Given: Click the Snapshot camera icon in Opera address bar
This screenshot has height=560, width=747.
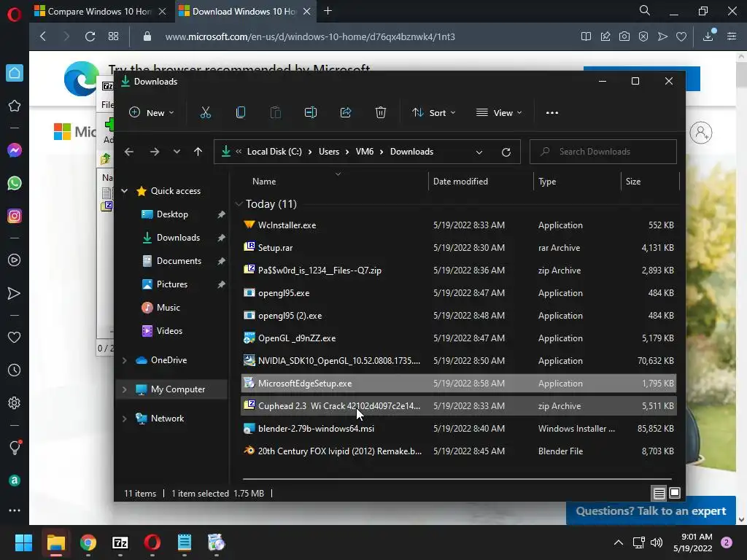Looking at the screenshot, I should (624, 36).
